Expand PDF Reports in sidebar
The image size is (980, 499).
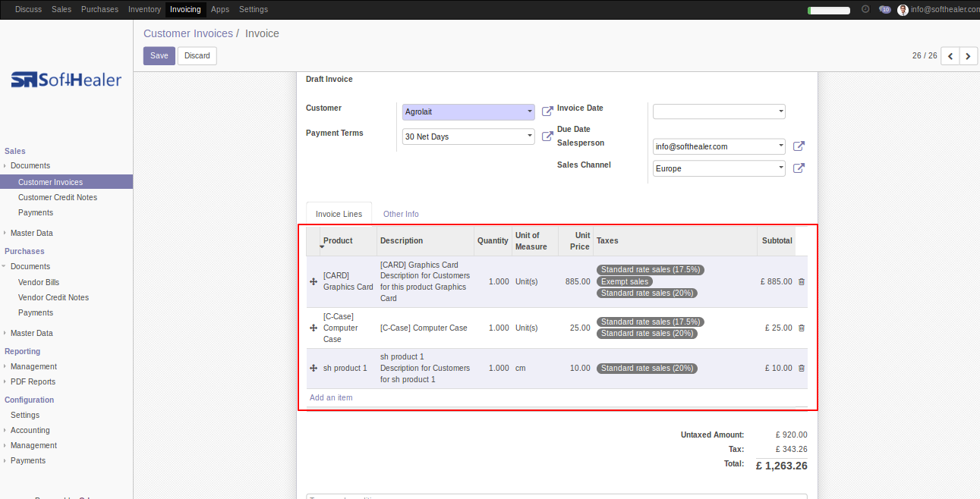[x=33, y=381]
